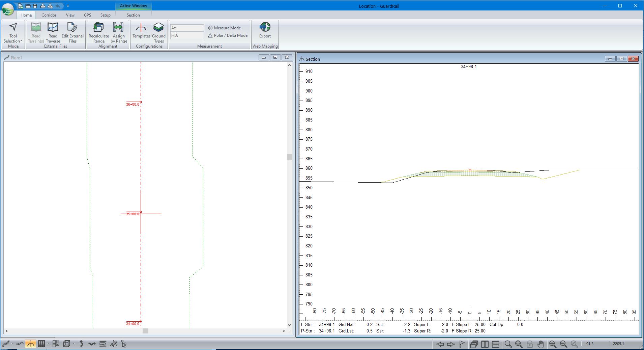Click the zoom out minus magnifier
The image size is (644, 350).
coord(563,344)
